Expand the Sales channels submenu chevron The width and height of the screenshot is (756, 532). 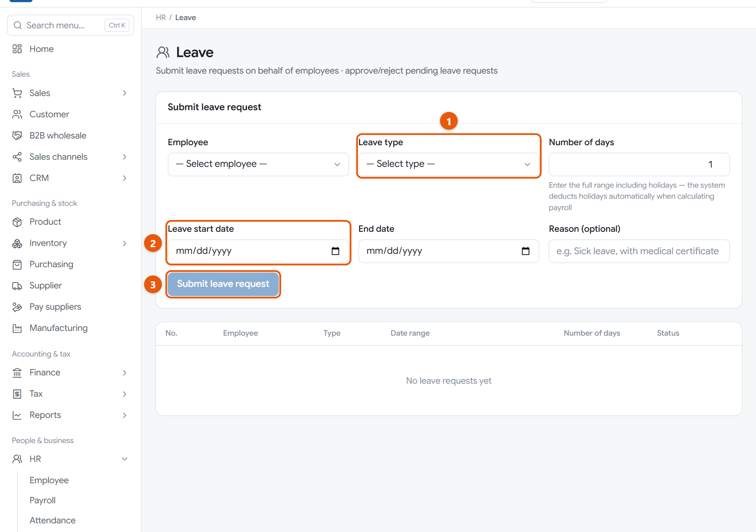124,157
